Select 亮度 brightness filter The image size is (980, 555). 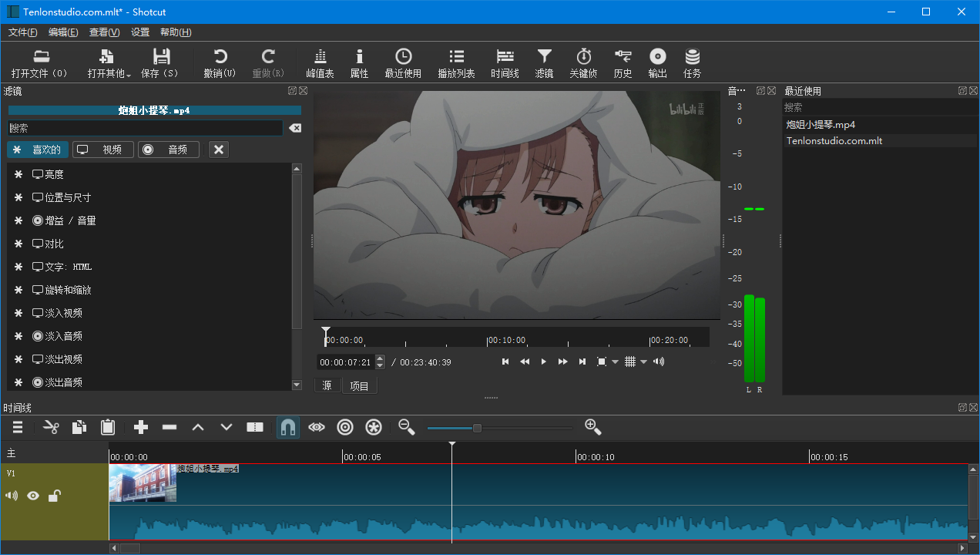coord(150,174)
